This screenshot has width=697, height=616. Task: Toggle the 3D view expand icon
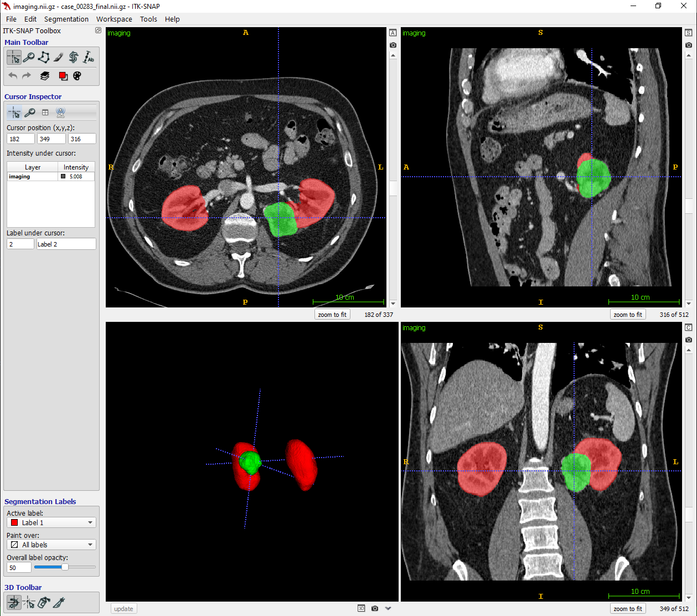(361, 608)
